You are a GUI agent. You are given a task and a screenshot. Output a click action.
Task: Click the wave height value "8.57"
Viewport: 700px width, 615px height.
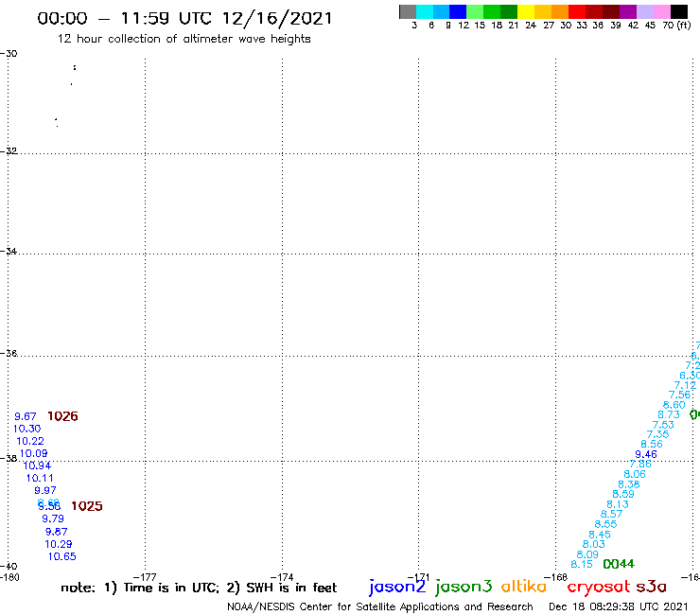[x=612, y=515]
